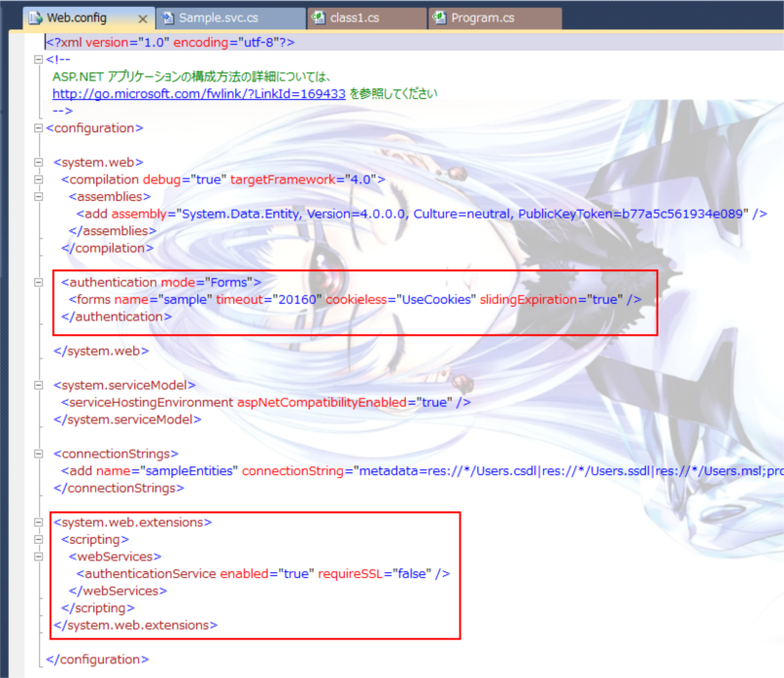784x678 pixels.
Task: Click the serviceHostingEnvironment element name
Action: pyautogui.click(x=151, y=403)
